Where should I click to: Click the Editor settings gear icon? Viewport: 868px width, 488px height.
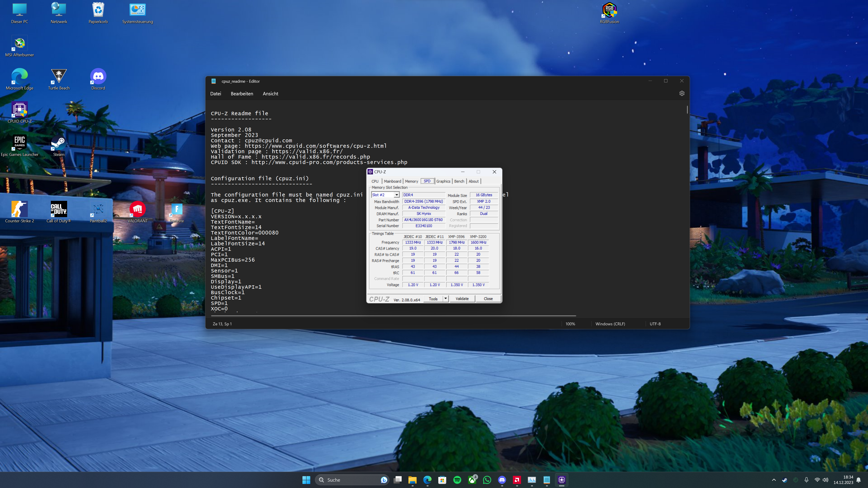click(682, 93)
